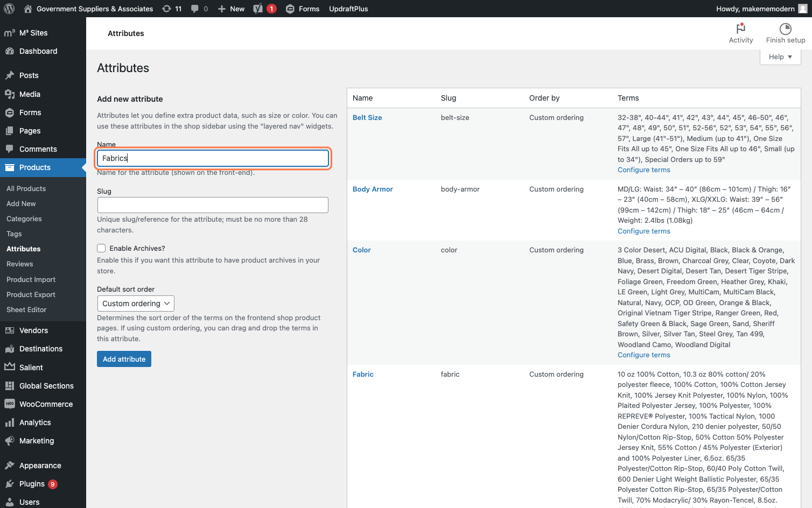Open the Default sort order dropdown
Viewport: 812px width, 508px height.
(136, 304)
